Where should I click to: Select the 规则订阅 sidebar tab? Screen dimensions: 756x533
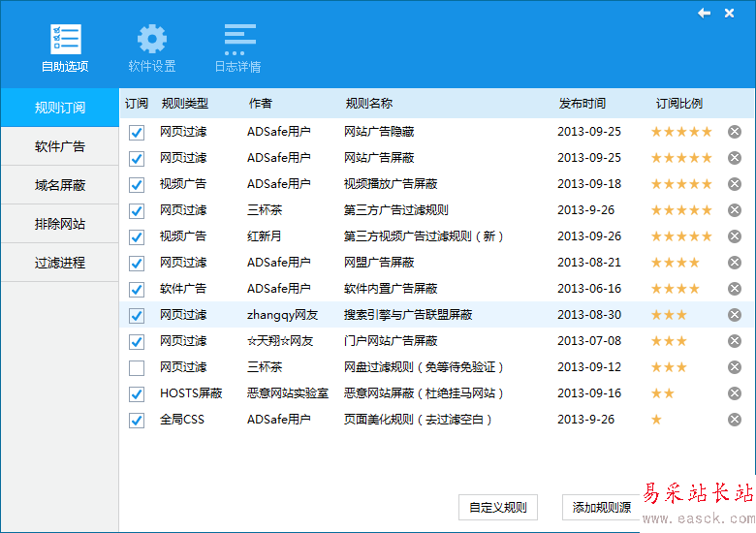tap(60, 108)
